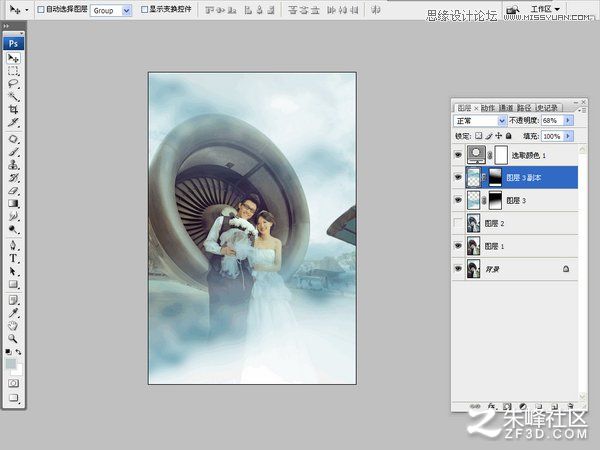Select the Eraser tool
The height and width of the screenshot is (450, 600).
click(x=13, y=191)
